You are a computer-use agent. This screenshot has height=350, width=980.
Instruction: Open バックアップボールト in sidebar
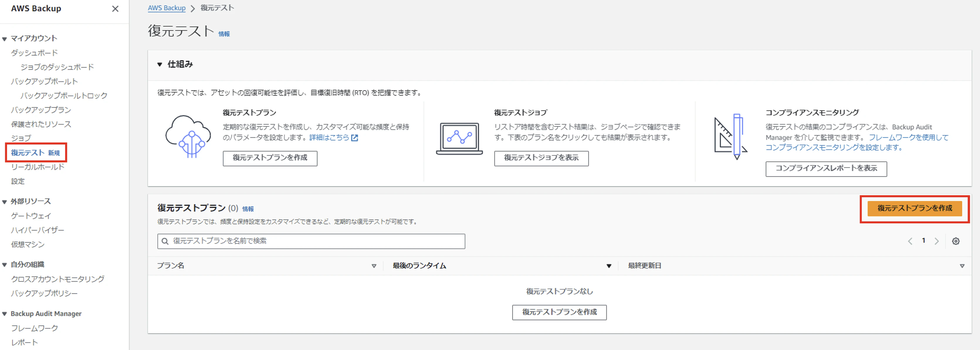click(x=44, y=81)
